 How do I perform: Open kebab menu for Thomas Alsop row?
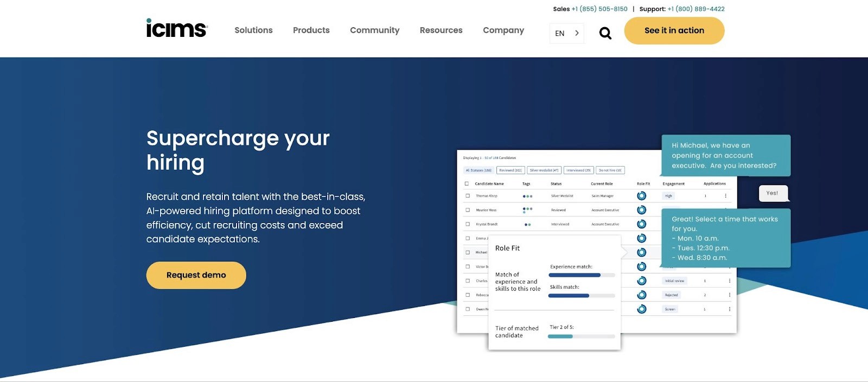[x=725, y=196]
